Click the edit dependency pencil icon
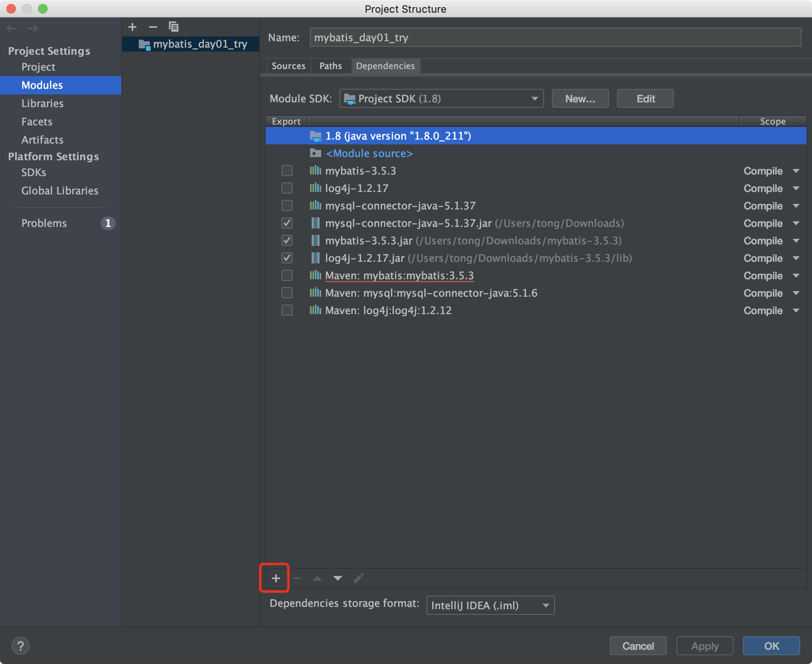Screen dimensions: 812x664 click(x=358, y=578)
